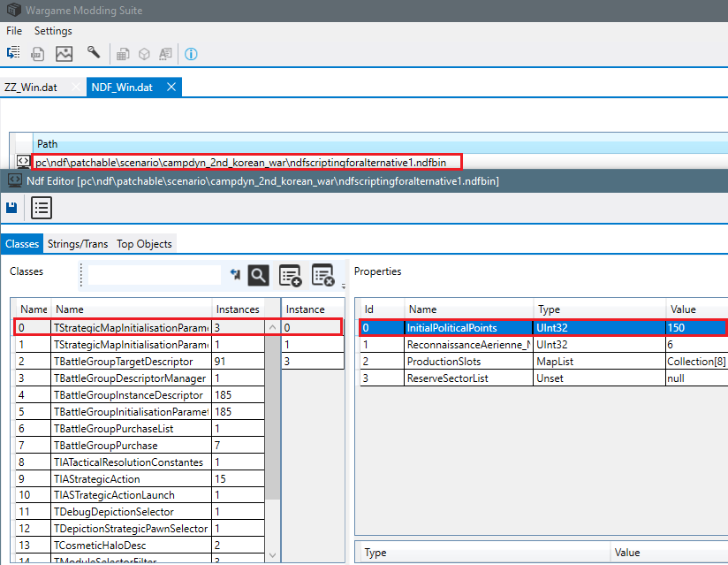Click the Path column header
This screenshot has width=728, height=565.
pyautogui.click(x=380, y=143)
